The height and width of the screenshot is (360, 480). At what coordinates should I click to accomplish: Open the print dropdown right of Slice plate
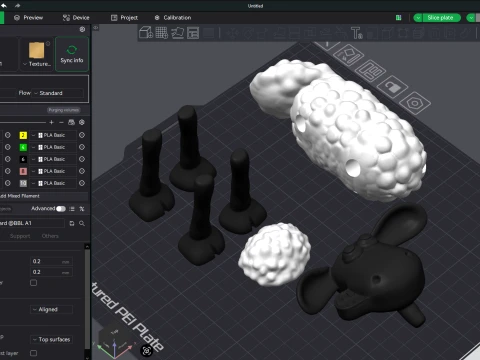pos(471,18)
